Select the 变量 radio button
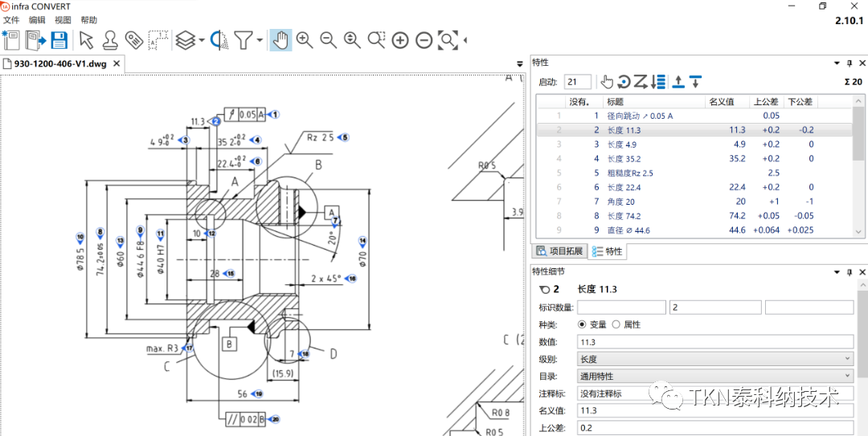Image resolution: width=868 pixels, height=436 pixels. tap(583, 324)
